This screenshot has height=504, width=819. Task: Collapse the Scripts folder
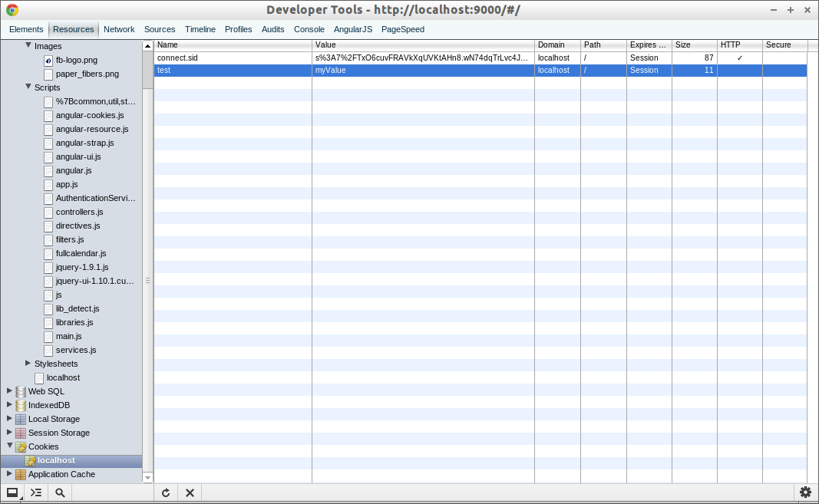point(28,87)
